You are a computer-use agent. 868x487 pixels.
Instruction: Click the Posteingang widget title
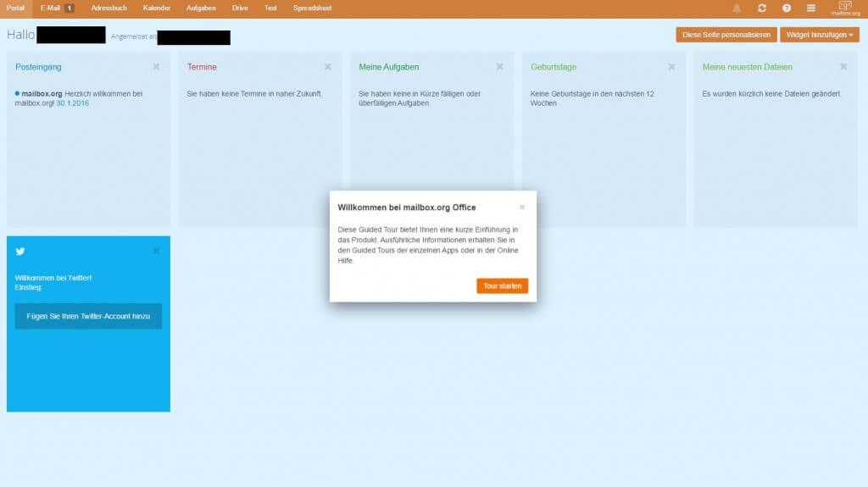(x=38, y=67)
